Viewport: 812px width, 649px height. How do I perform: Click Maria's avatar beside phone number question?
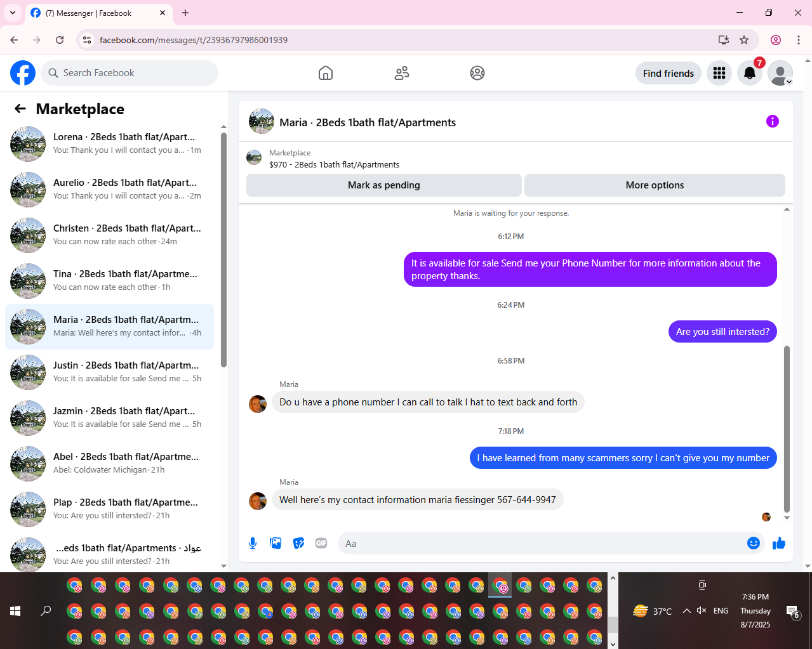(x=258, y=403)
